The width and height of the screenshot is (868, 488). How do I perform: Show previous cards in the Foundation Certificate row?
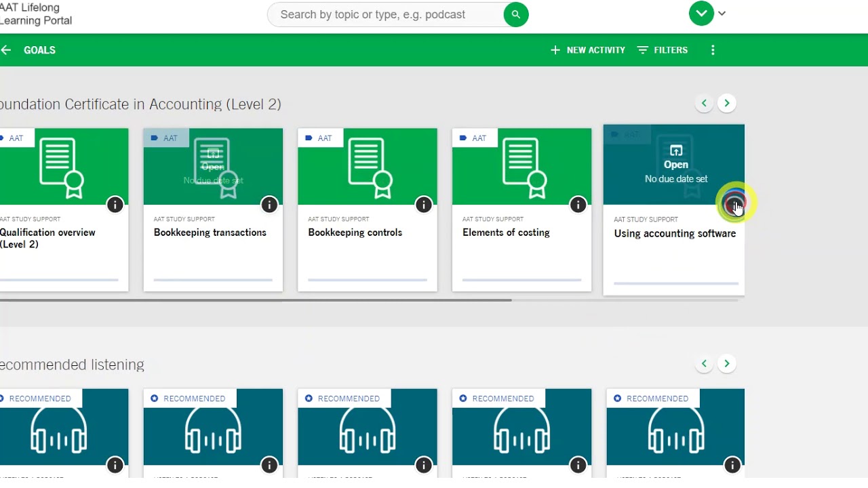[704, 103]
